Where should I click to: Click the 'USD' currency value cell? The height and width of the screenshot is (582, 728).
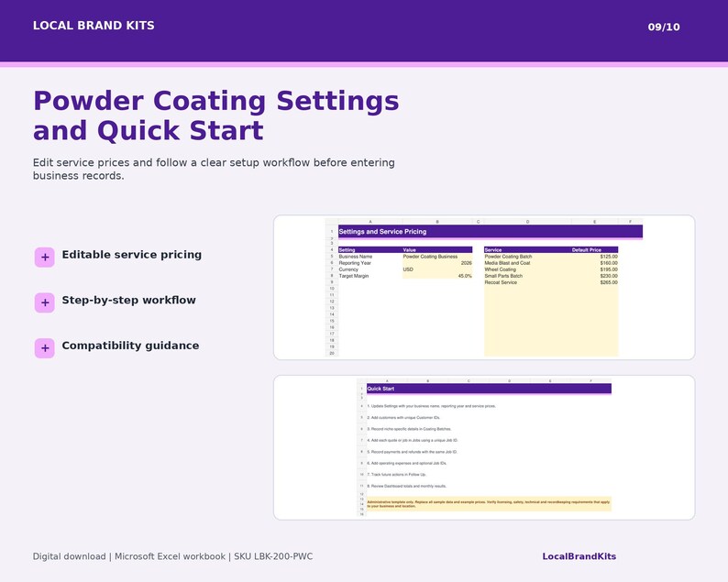tap(437, 269)
